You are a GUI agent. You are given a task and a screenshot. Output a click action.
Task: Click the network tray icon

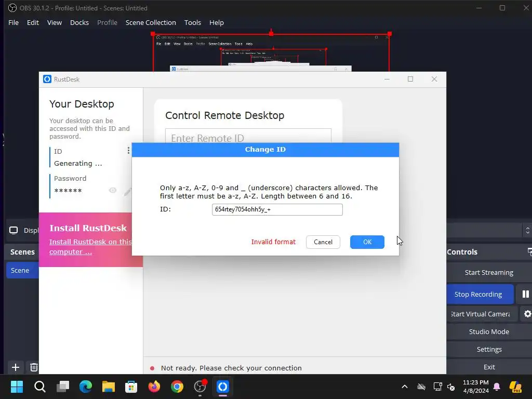point(437,387)
